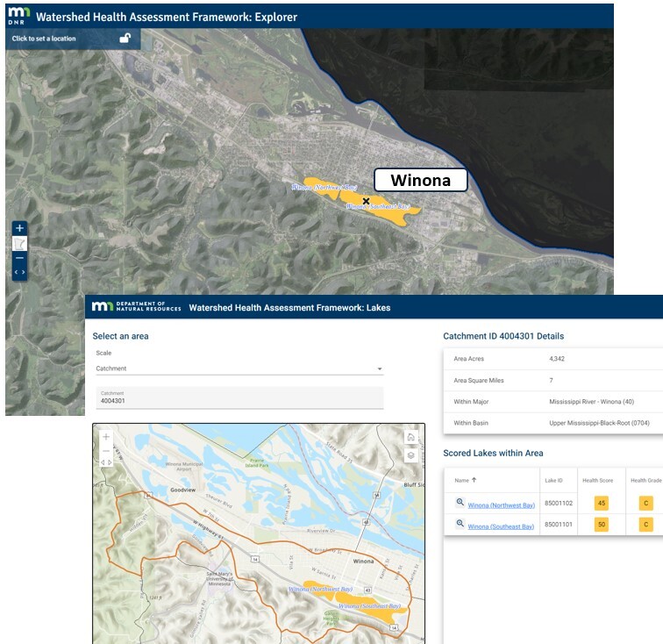Open the Scale dropdown showing Catchment
This screenshot has width=663, height=644.
pyautogui.click(x=239, y=369)
